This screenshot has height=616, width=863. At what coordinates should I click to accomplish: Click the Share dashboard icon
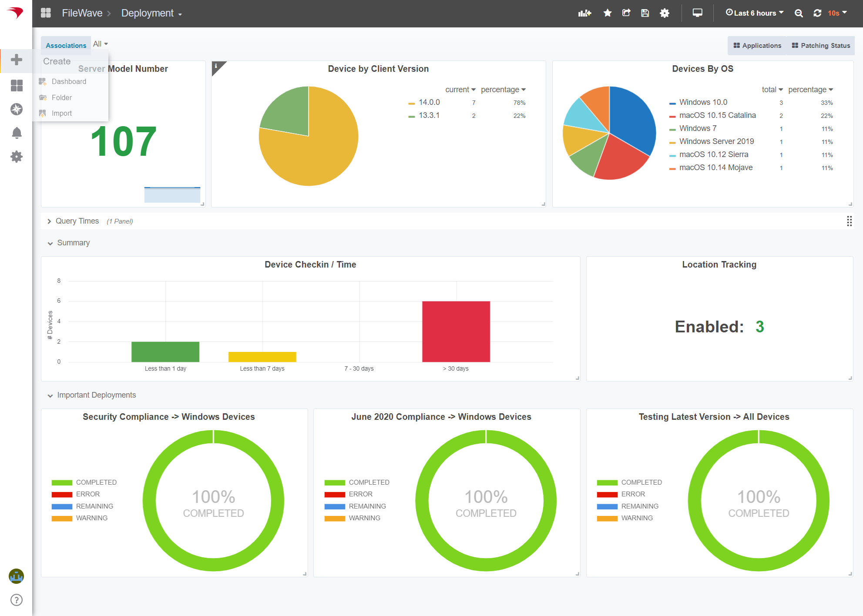pyautogui.click(x=626, y=13)
